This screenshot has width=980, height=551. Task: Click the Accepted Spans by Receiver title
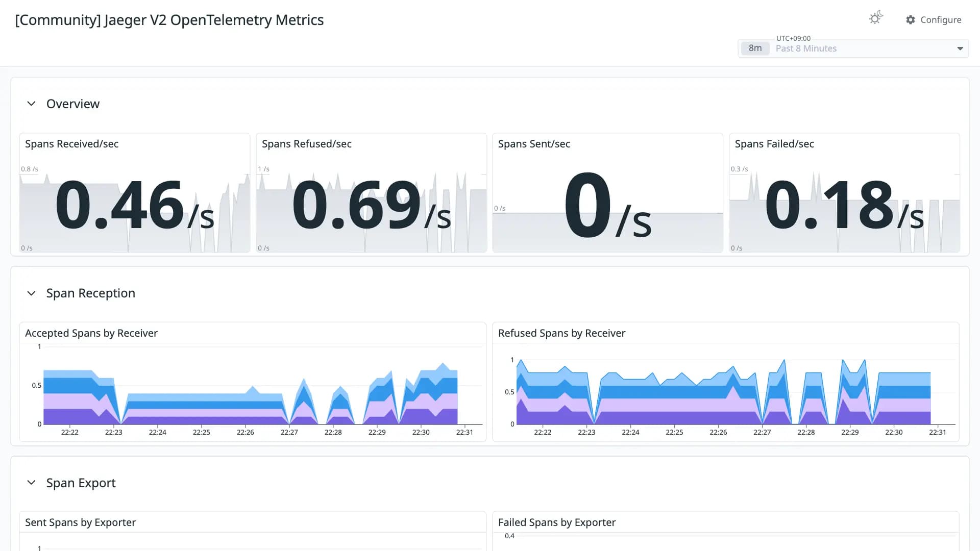(x=91, y=333)
